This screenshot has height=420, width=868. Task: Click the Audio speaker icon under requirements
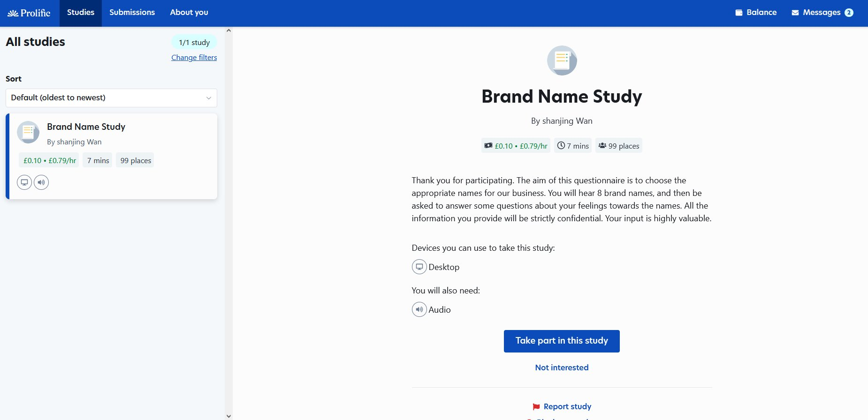click(x=419, y=309)
